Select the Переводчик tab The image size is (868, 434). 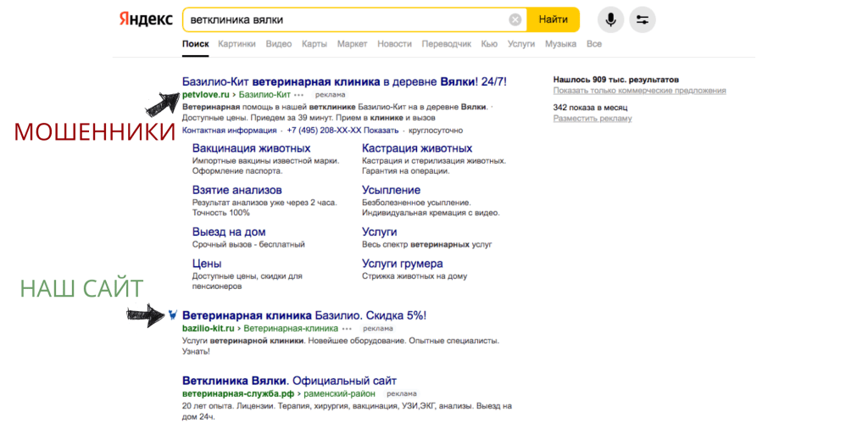pos(446,44)
